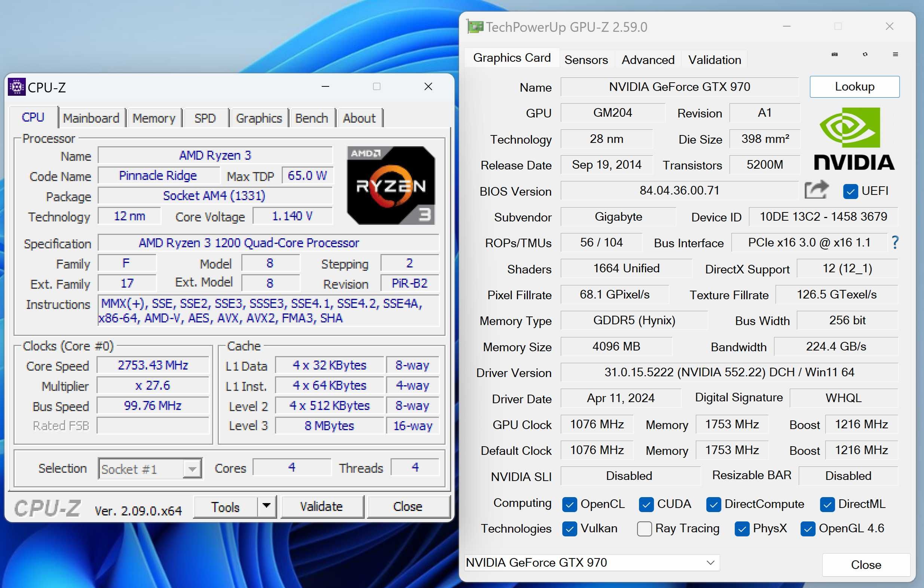Open GPU-Z hamburger menu icon

pos(895,55)
